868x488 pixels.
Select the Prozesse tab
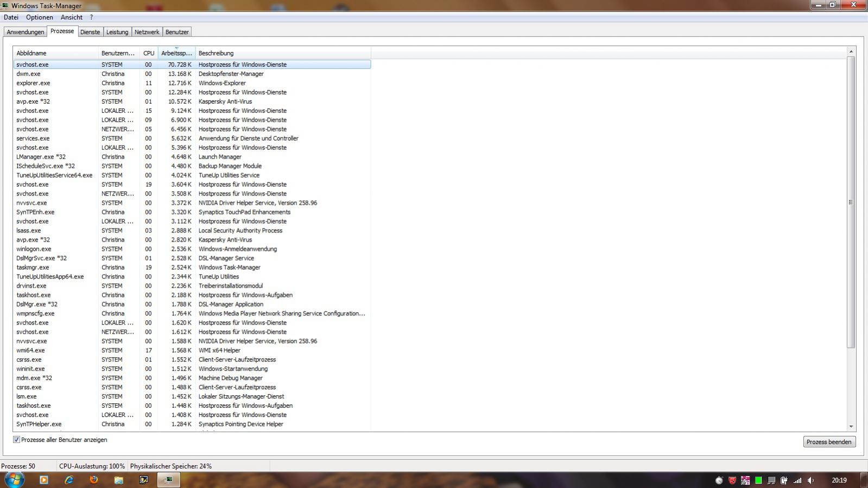click(x=62, y=31)
